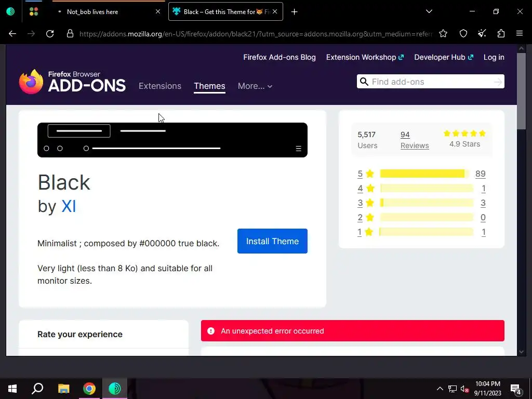Submit search with the arrow icon
The width and height of the screenshot is (532, 399).
[x=498, y=82]
